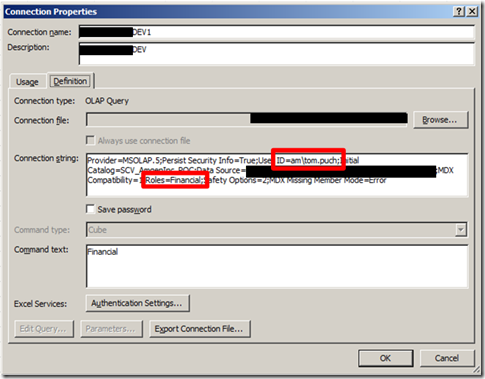Click the 'Connection string:' label

tap(46, 158)
